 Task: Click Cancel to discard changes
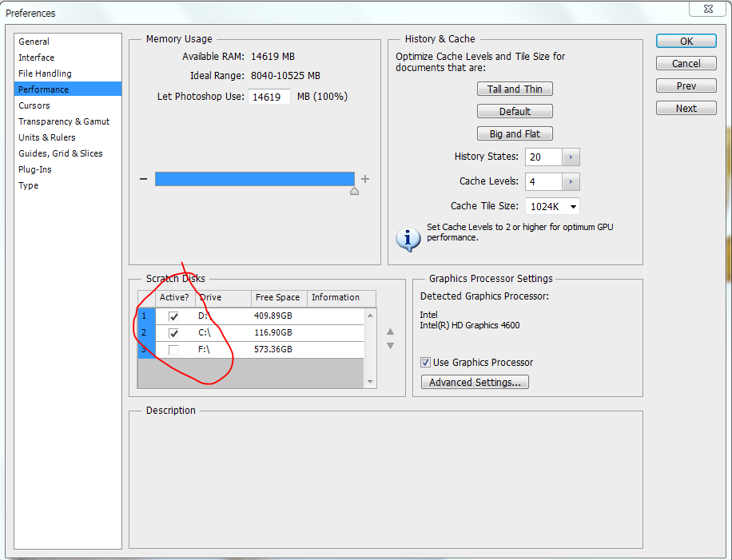(686, 63)
